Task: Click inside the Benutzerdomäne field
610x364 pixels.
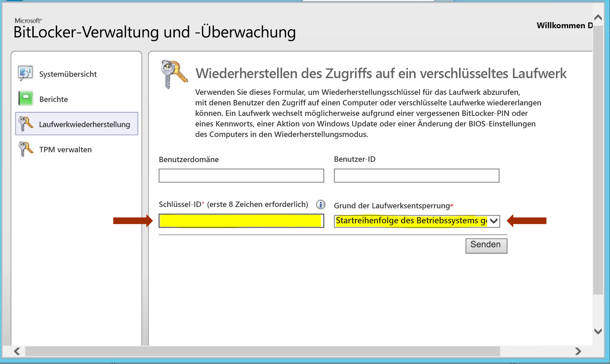Action: pos(241,176)
